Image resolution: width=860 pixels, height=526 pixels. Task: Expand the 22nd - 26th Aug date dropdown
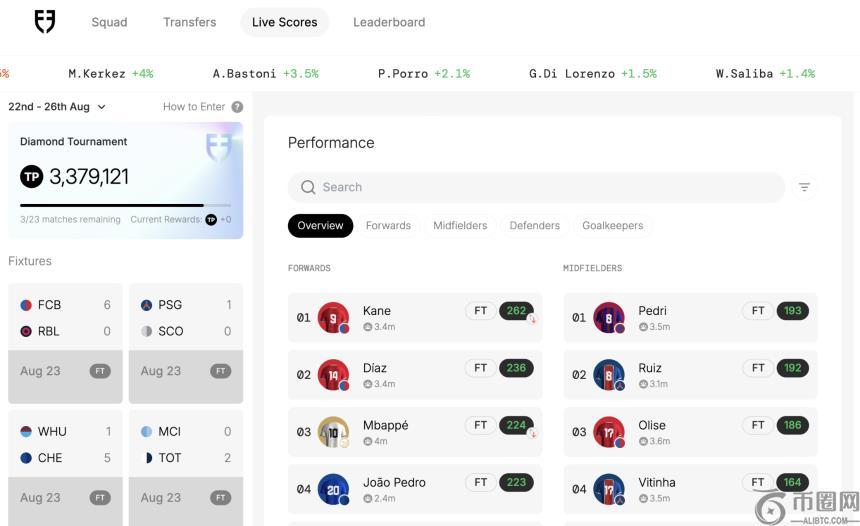click(57, 107)
